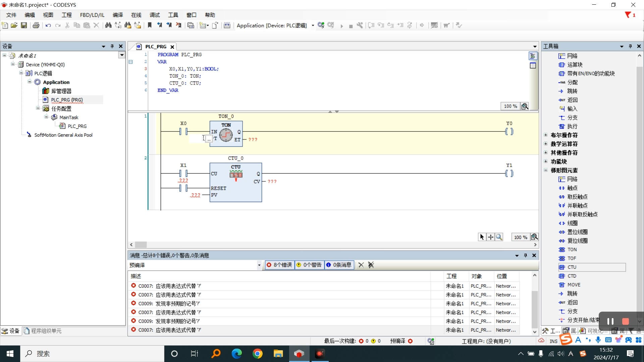Image resolution: width=644 pixels, height=362 pixels.
Task: Select the TOF element in toolbox
Action: pyautogui.click(x=572, y=258)
